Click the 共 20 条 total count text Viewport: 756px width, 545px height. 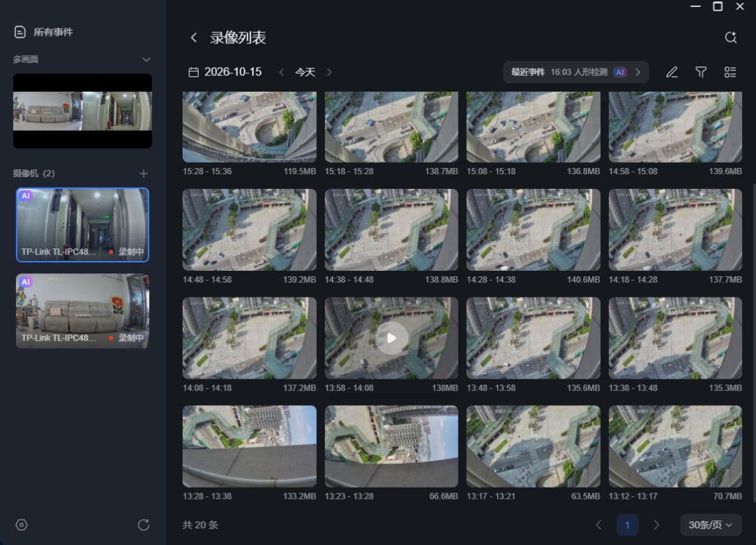pos(201,525)
